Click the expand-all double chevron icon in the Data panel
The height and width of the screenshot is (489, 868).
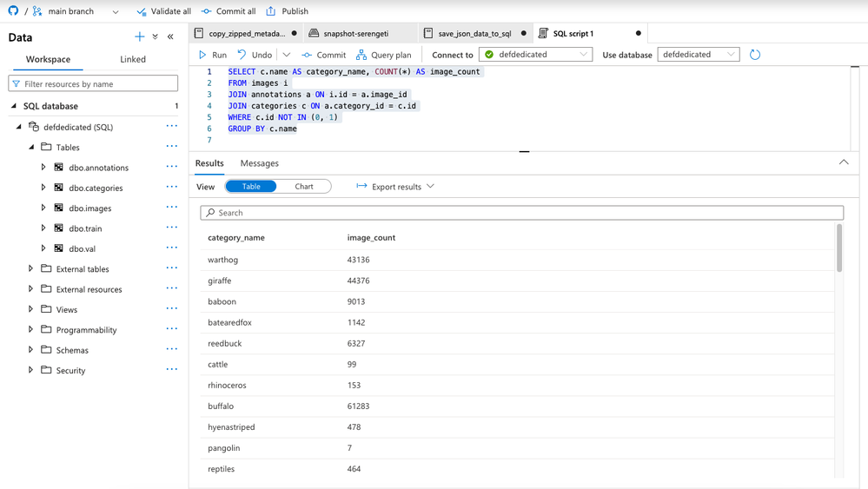pyautogui.click(x=155, y=36)
